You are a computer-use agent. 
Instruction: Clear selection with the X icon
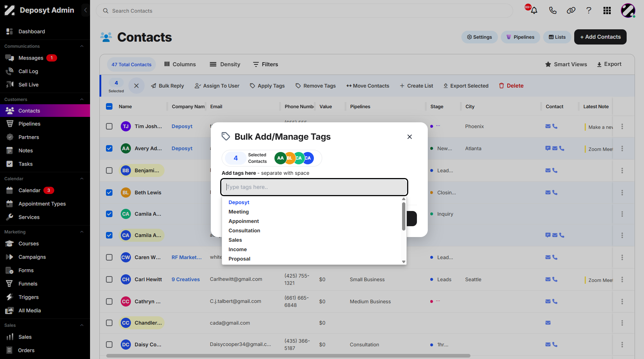136,86
